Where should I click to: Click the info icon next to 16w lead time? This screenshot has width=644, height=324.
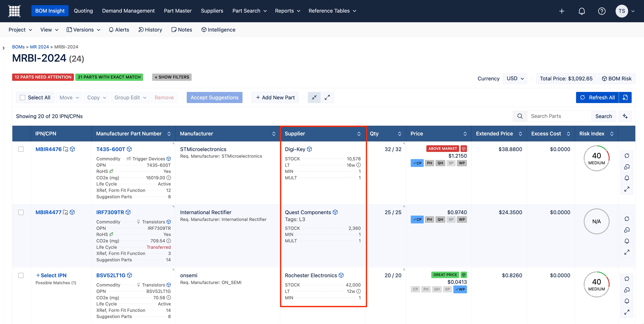358,165
